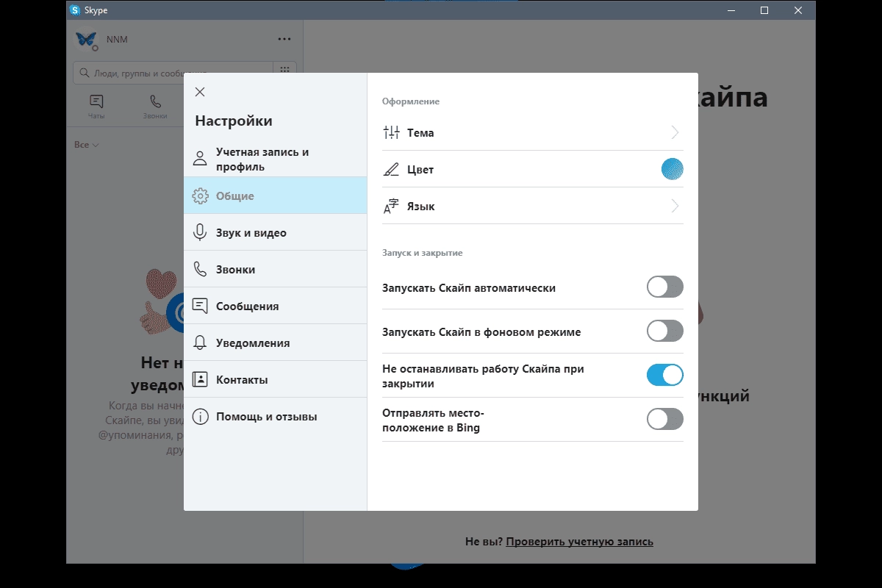
Task: Expand the Язык option chevron
Action: click(x=675, y=206)
